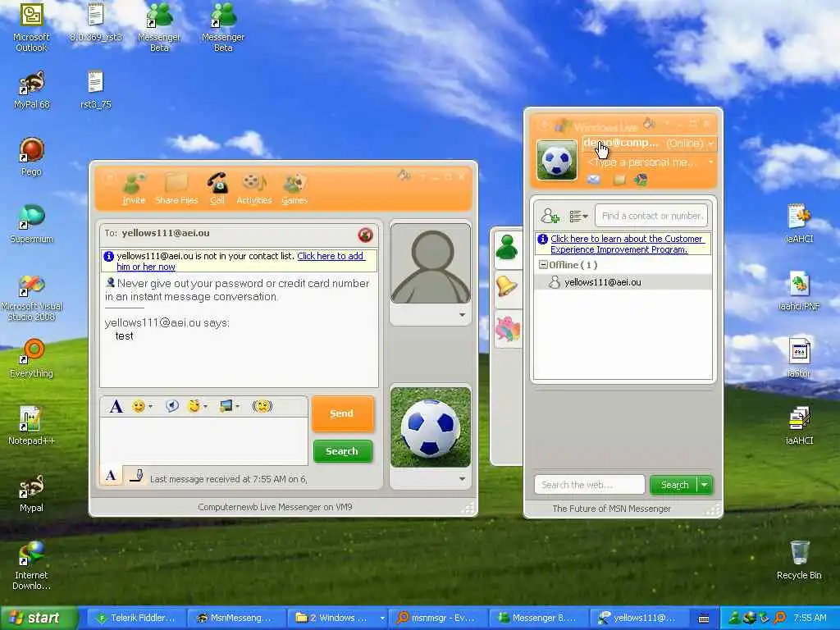Image resolution: width=840 pixels, height=630 pixels.
Task: Click the contact's gray silhouette picture
Action: click(431, 263)
